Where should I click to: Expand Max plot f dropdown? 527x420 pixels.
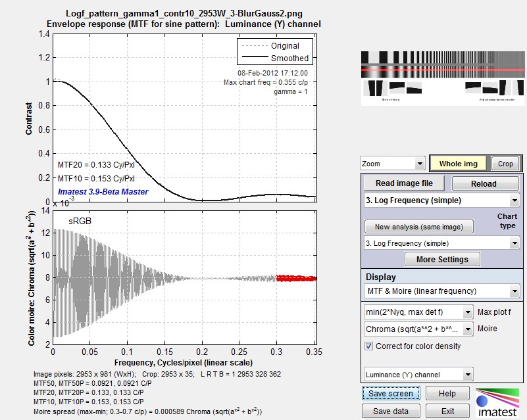pyautogui.click(x=418, y=312)
